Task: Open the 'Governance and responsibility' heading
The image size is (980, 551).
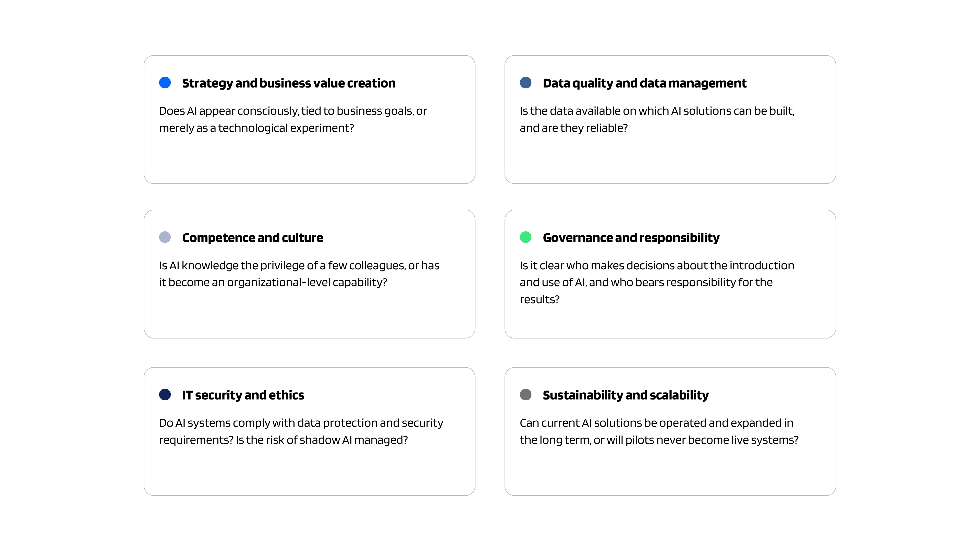Action: click(x=631, y=238)
